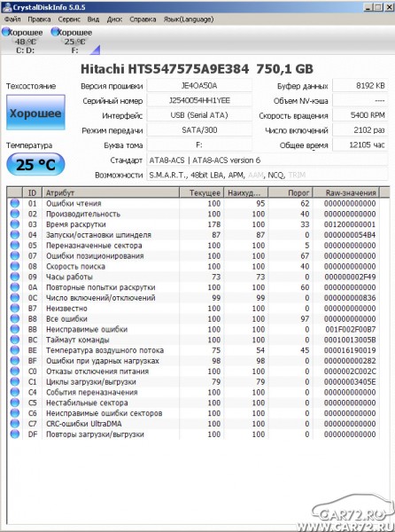The width and height of the screenshot is (395, 532).
Task: Click the serial number field J2540054HH1YEE
Action: (x=199, y=100)
